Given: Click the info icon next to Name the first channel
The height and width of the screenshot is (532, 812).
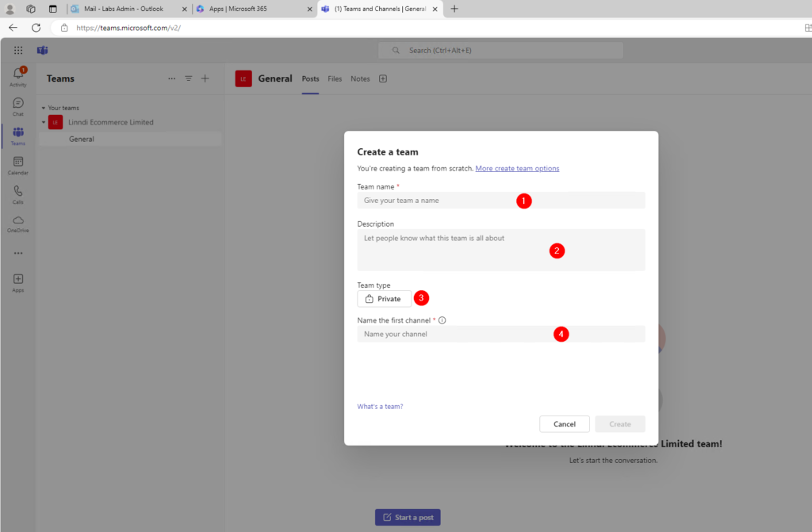Looking at the screenshot, I should coord(442,320).
